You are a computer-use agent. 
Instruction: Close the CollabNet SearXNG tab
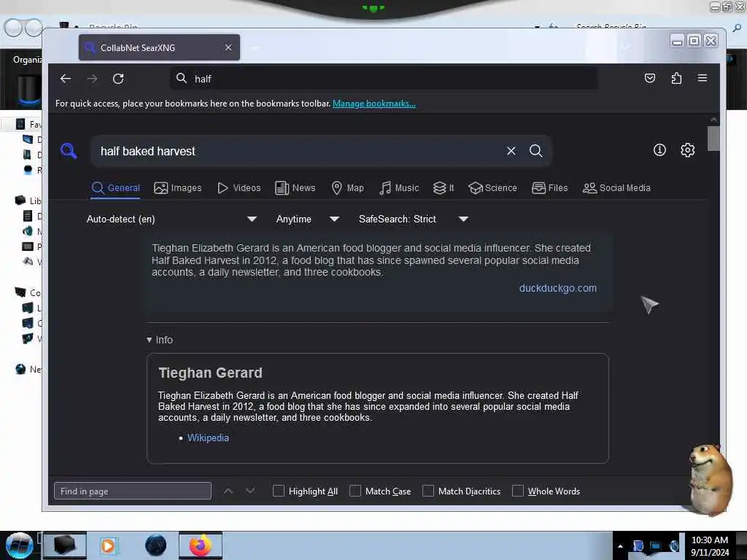tap(228, 47)
